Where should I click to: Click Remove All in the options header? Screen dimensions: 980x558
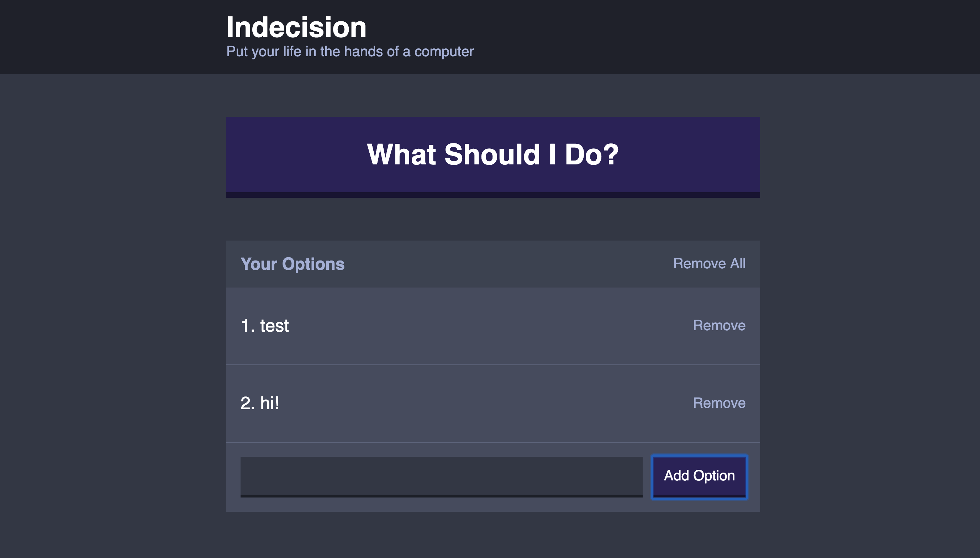pos(709,264)
